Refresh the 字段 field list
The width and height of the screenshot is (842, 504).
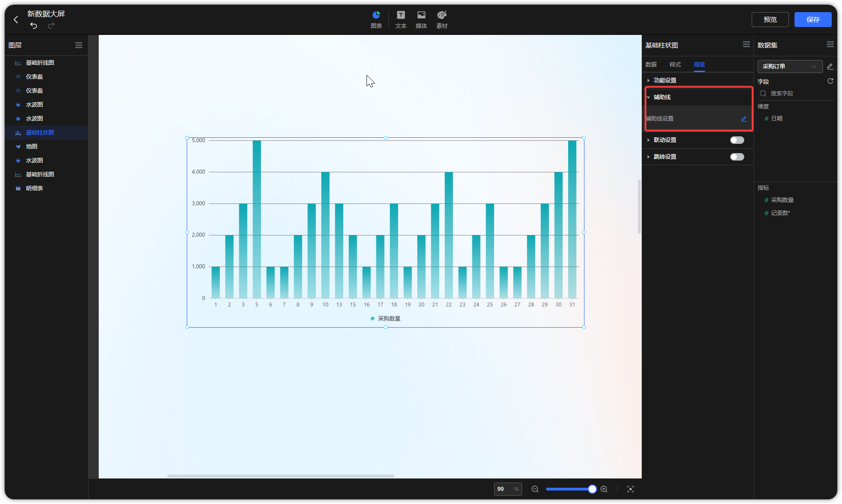tap(830, 81)
